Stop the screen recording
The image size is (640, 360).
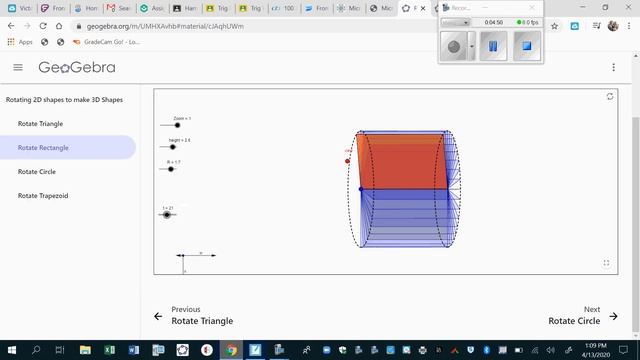pyautogui.click(x=527, y=47)
